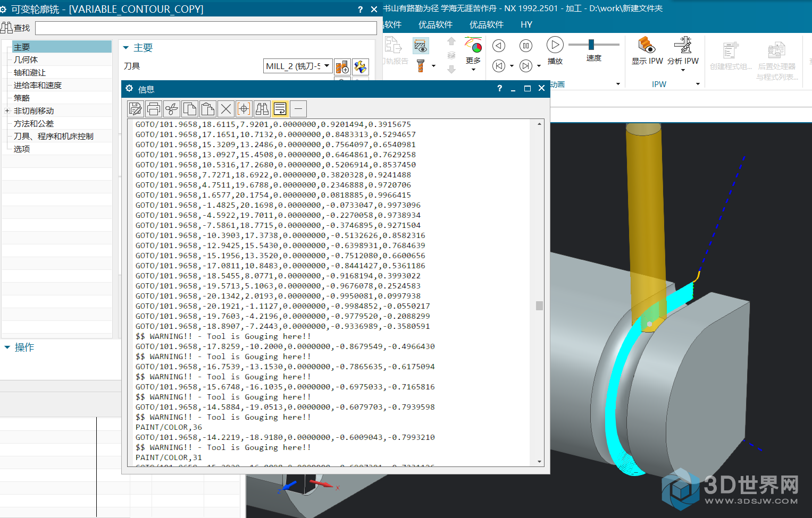Click the gear icon in 信息 title bar
812x518 pixels.
tap(129, 89)
